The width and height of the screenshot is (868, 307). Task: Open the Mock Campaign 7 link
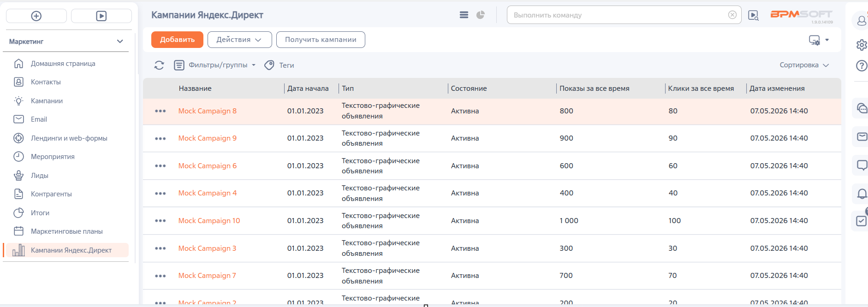click(x=207, y=276)
